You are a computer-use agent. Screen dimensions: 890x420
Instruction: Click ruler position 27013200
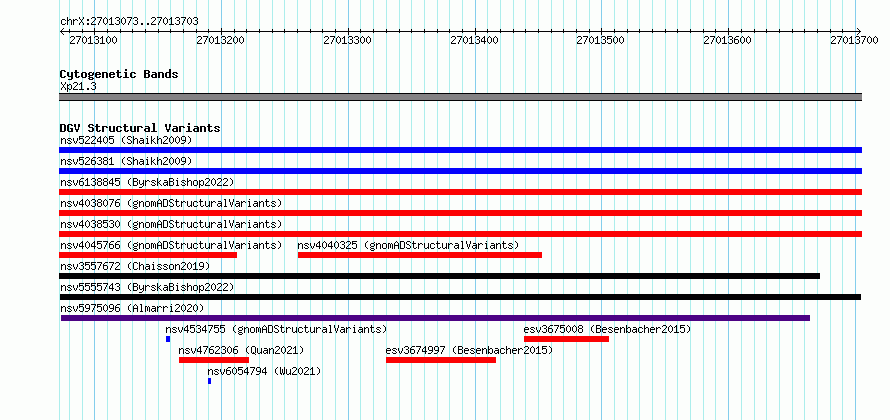click(x=220, y=40)
